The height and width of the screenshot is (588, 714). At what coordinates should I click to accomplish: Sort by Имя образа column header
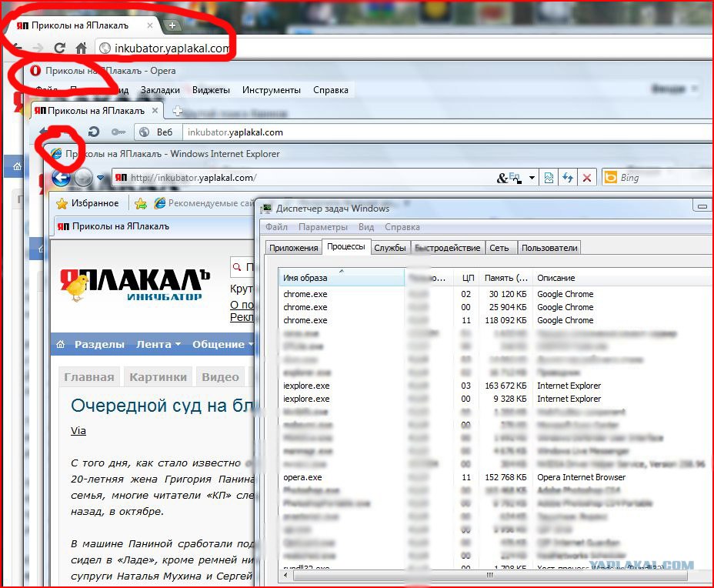pyautogui.click(x=342, y=277)
